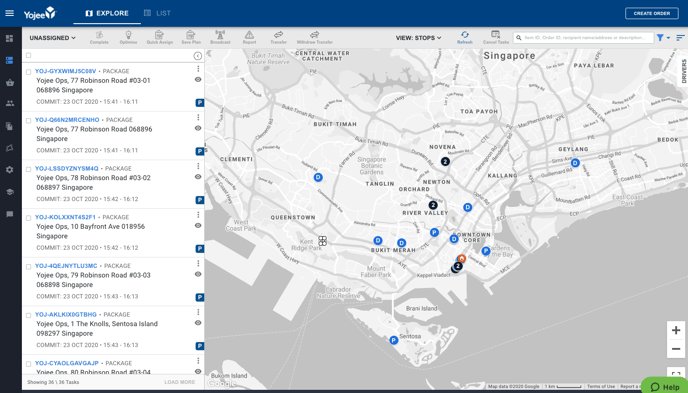Open the hamburger main menu
Viewport: 688px width, 393px height.
tap(10, 13)
